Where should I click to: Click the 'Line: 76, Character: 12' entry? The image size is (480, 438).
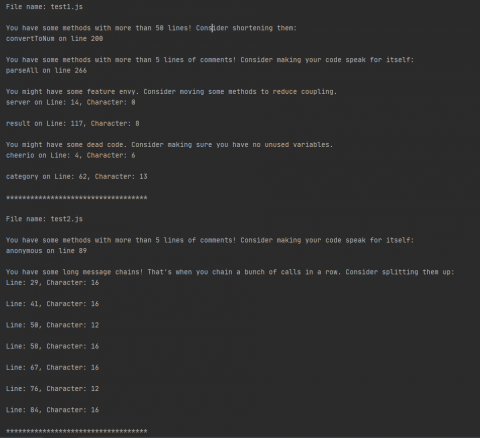52,389
